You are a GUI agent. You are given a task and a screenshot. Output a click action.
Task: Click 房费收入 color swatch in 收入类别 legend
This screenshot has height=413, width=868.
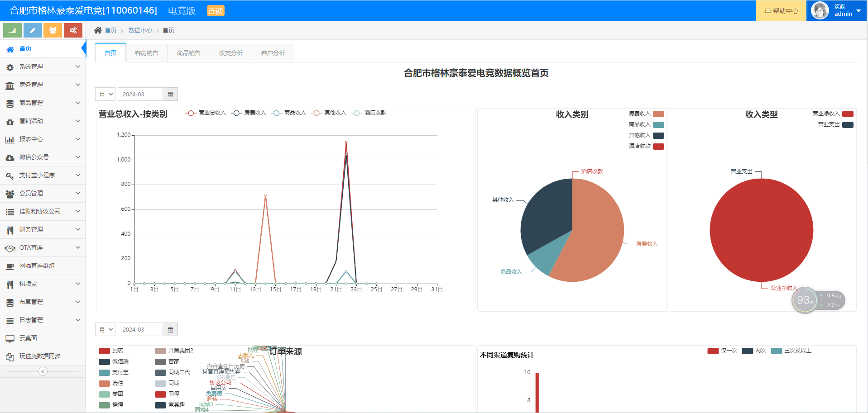(x=659, y=114)
